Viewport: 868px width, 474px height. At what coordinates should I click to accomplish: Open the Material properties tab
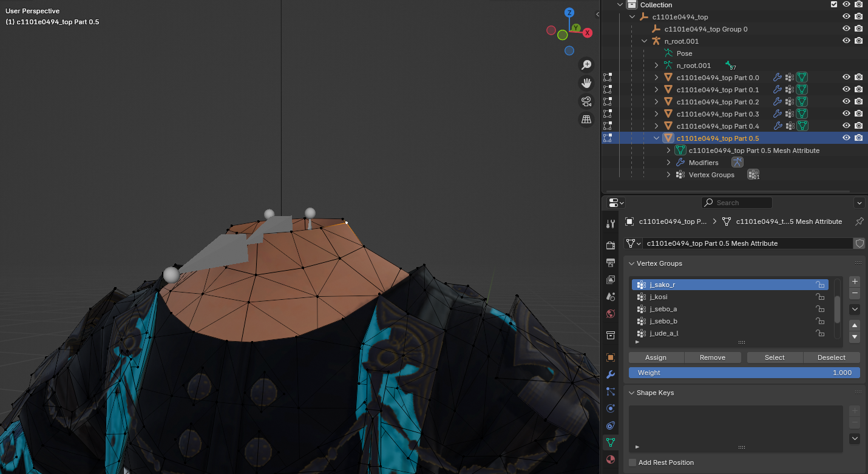coord(611,459)
